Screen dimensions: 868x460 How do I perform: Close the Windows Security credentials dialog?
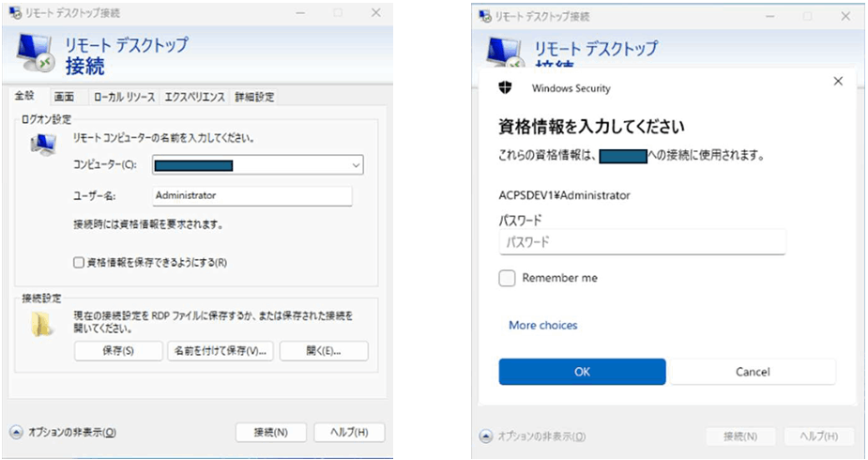click(x=838, y=82)
